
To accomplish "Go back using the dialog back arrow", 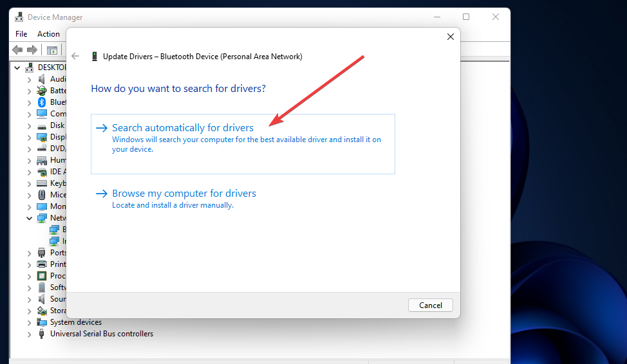I will point(75,57).
